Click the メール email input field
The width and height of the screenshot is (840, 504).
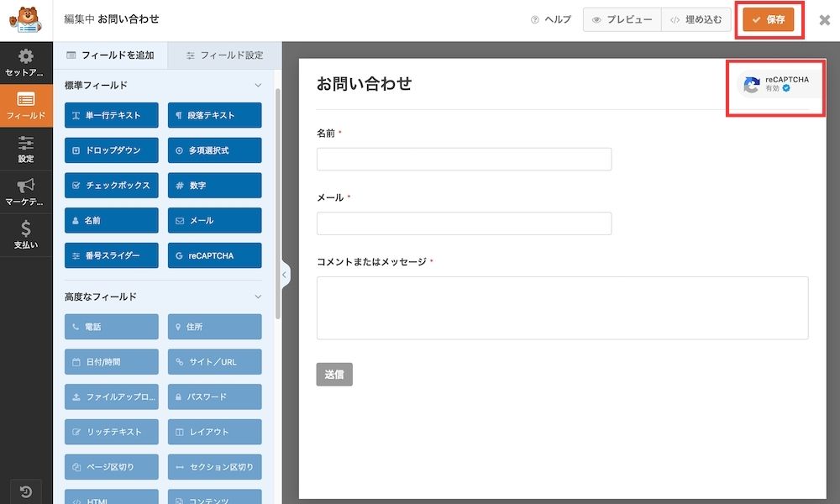[464, 223]
